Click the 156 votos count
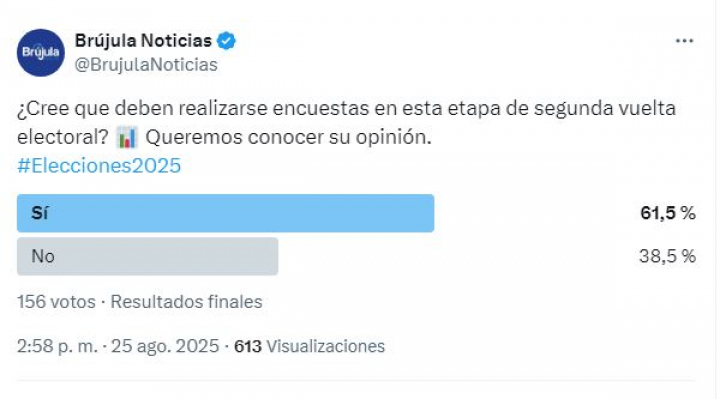This screenshot has height=399, width=720. click(56, 302)
